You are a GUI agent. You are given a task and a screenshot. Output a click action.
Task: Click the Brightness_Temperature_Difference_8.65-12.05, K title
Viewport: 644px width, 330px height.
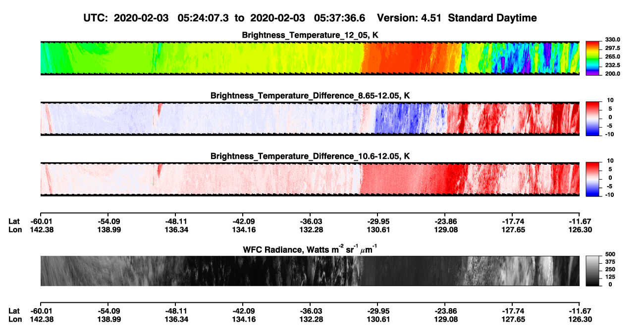click(x=310, y=95)
